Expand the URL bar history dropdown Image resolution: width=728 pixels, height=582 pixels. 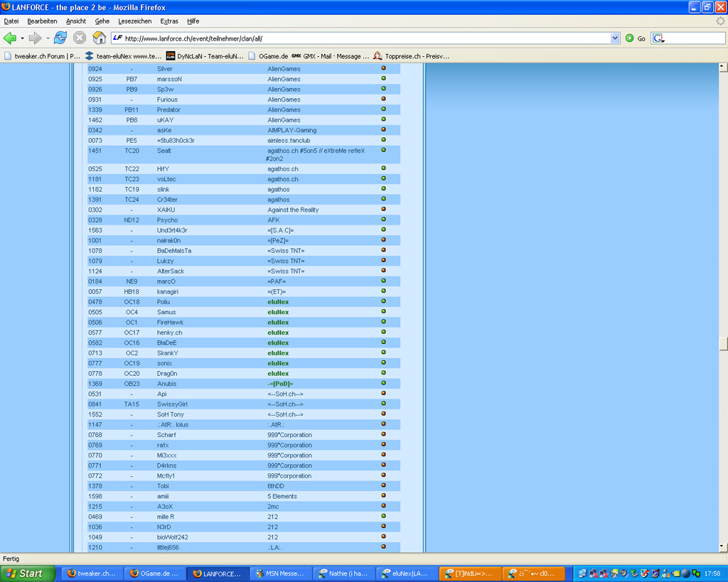pyautogui.click(x=615, y=38)
